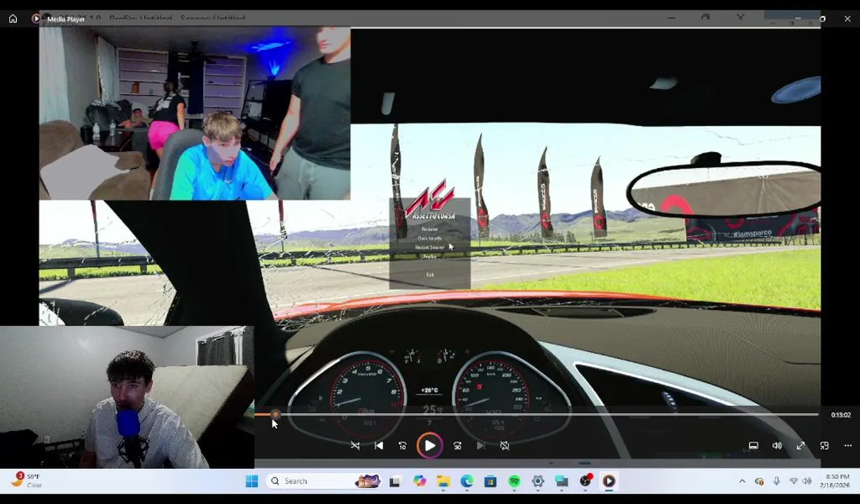Switch Media Player to full screen

tap(800, 446)
